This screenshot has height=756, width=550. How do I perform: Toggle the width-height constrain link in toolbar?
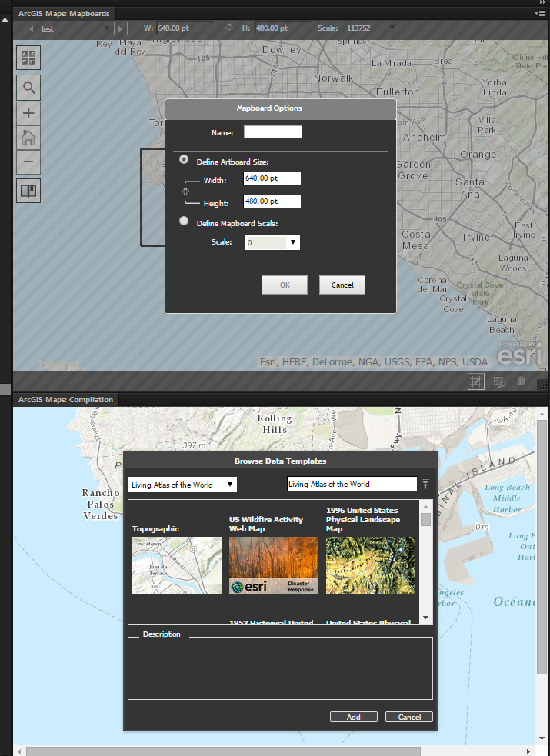pyautogui.click(x=229, y=28)
